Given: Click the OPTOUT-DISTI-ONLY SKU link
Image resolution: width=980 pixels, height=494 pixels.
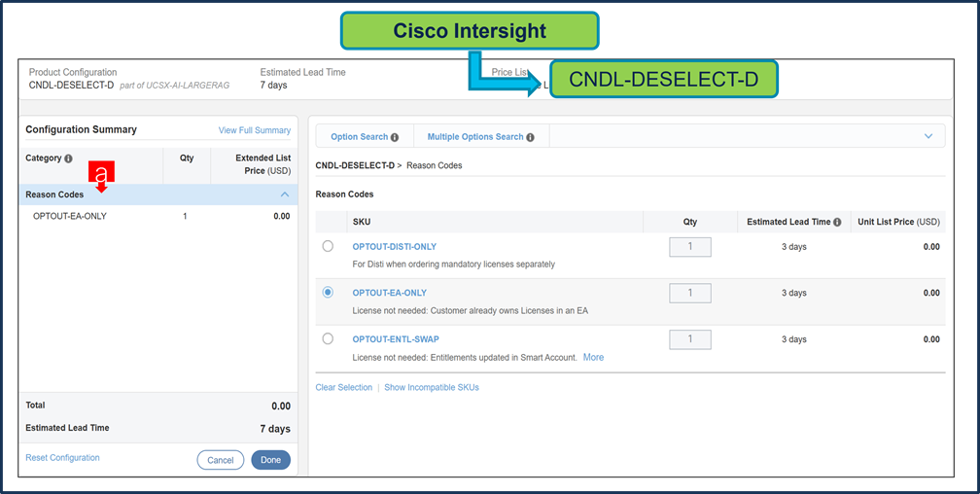Looking at the screenshot, I should [x=394, y=247].
